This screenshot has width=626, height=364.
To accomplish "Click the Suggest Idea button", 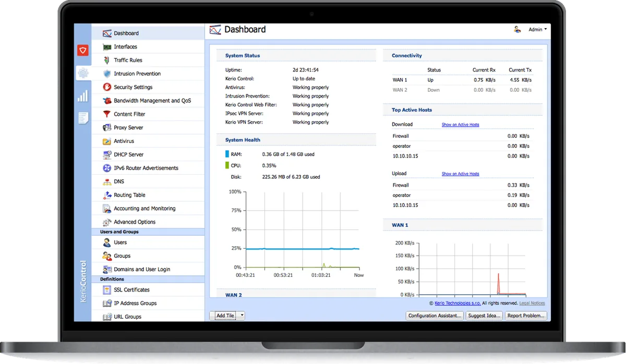I will coord(484,316).
